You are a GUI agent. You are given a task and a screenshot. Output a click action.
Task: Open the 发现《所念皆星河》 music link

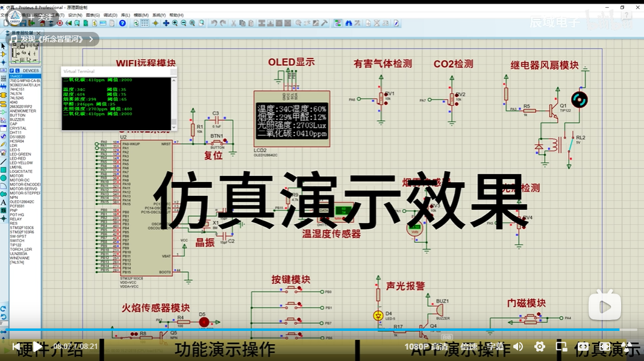point(54,39)
